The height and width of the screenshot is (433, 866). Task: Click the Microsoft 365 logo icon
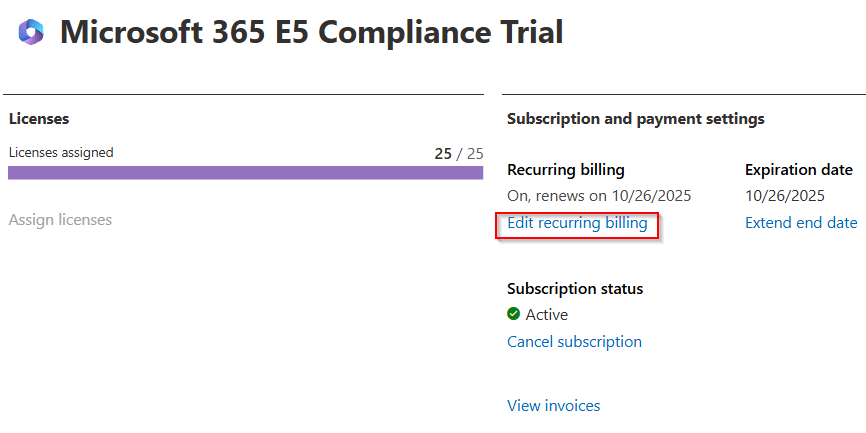(31, 32)
